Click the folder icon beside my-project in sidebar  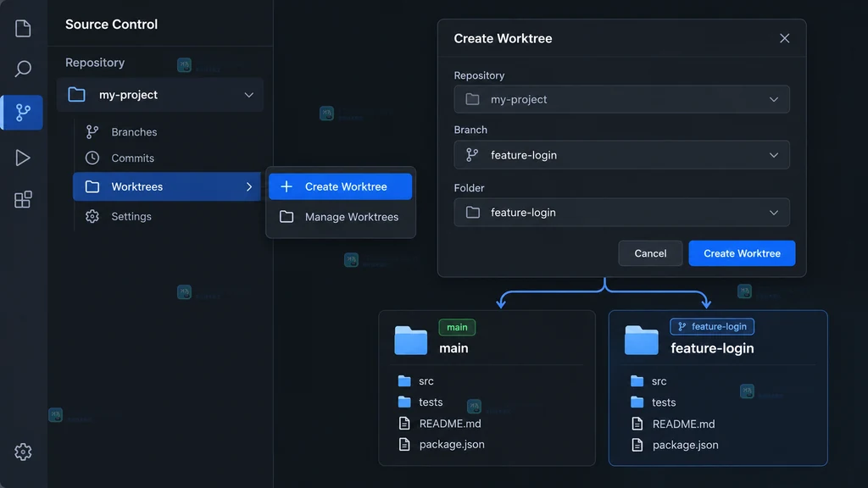76,95
